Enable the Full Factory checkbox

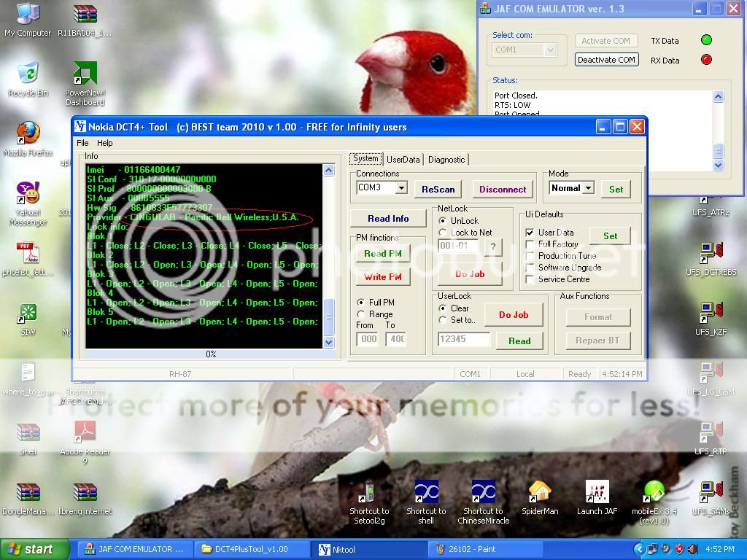point(530,244)
